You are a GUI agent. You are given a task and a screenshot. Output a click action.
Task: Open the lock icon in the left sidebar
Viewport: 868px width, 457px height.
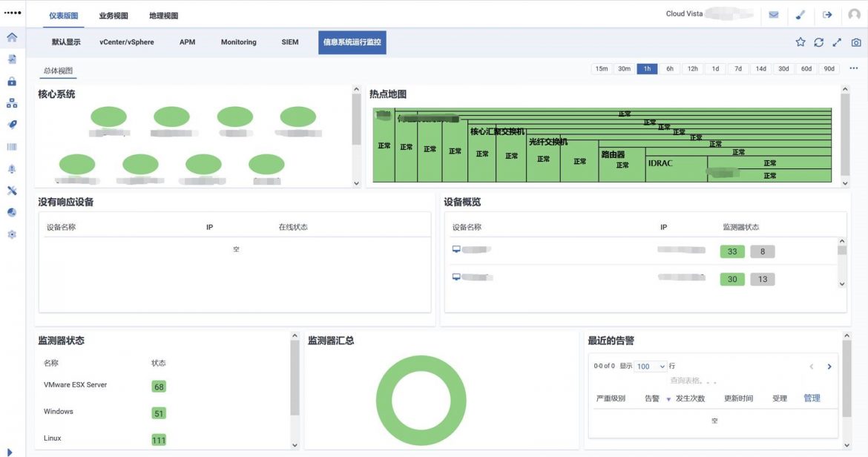11,80
